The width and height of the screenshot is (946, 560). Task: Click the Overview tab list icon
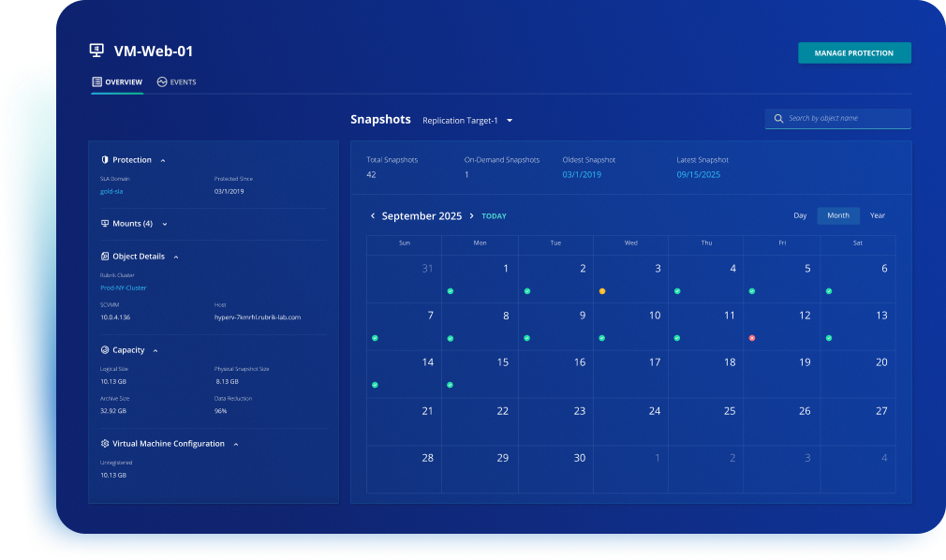pos(96,81)
